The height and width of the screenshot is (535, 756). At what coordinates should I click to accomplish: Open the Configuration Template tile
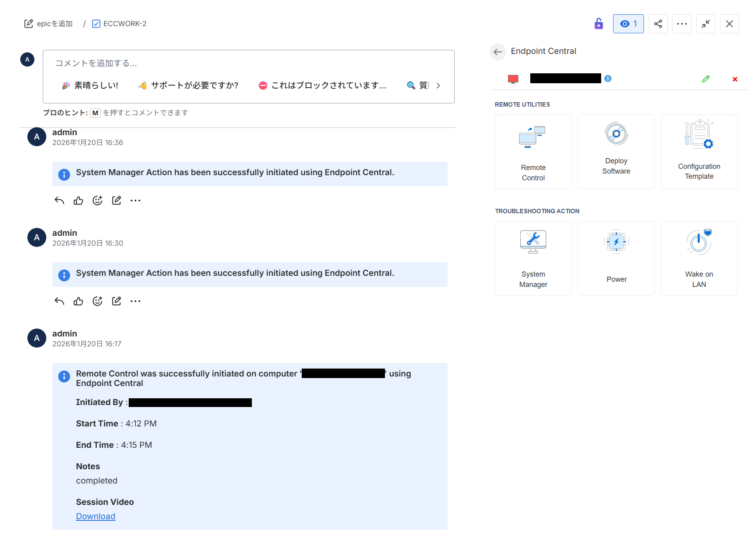tap(699, 152)
